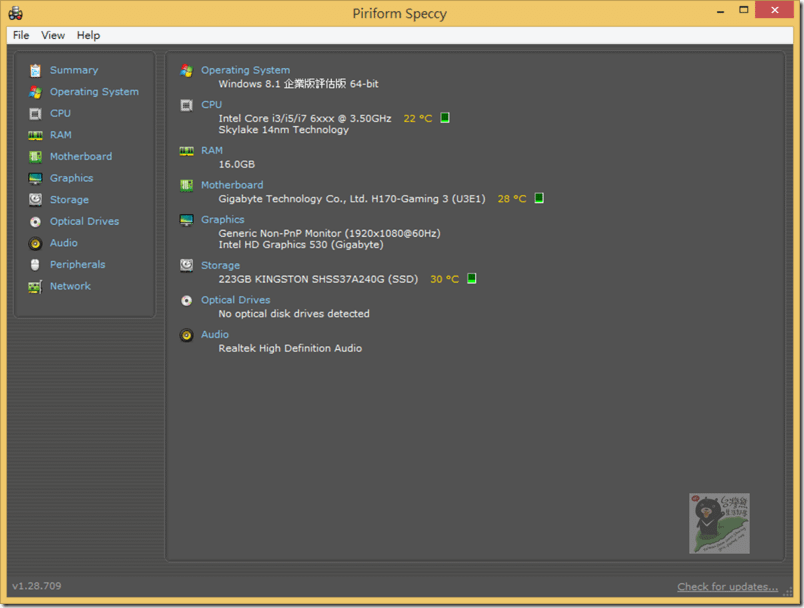
Task: Click the Summary clipboard icon in sidebar
Action: [35, 70]
